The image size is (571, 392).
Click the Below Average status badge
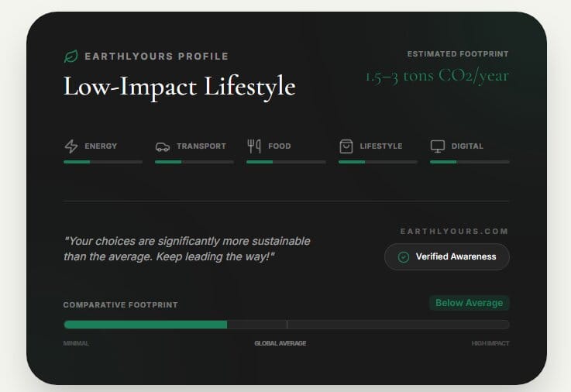click(x=469, y=303)
